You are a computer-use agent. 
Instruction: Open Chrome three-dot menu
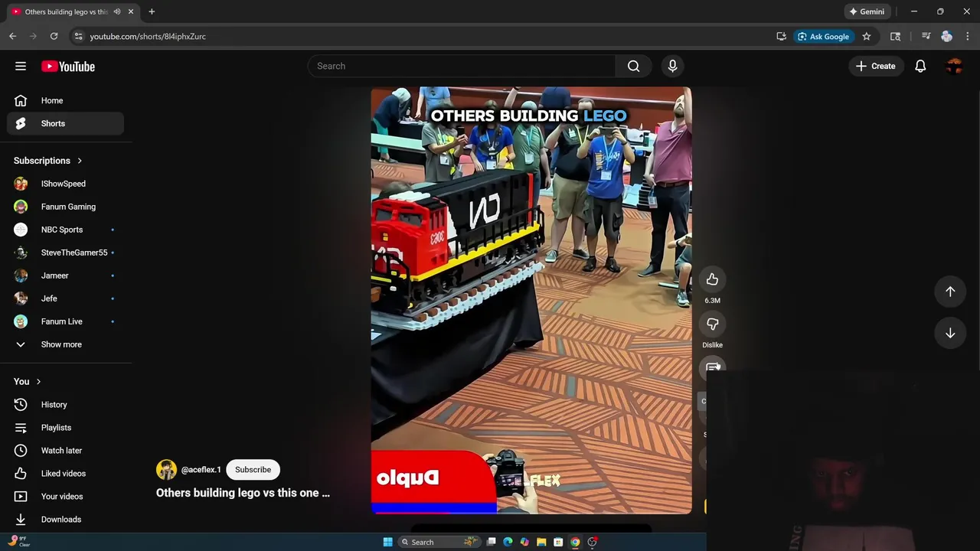[968, 36]
